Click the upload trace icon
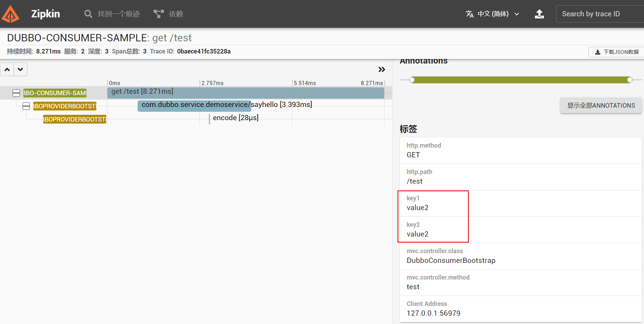 (x=539, y=14)
